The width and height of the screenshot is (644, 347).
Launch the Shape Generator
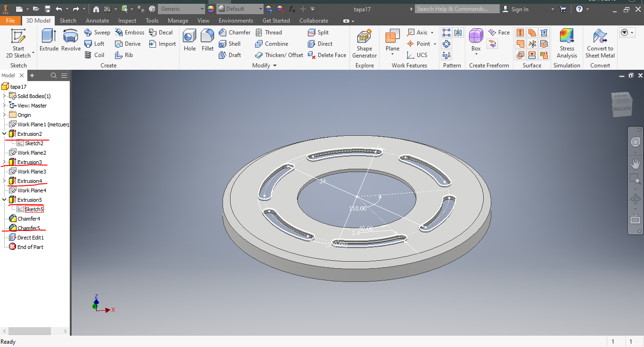coord(364,43)
